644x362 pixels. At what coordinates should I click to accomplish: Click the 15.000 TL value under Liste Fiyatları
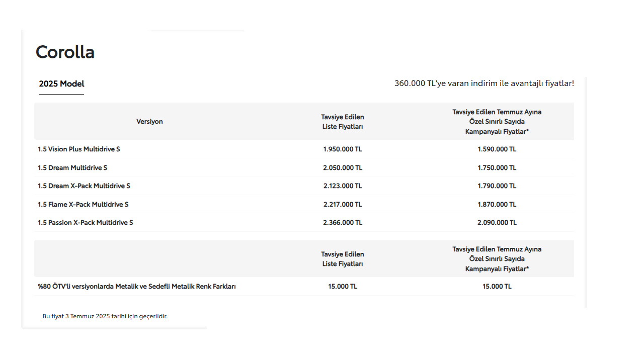[343, 287]
